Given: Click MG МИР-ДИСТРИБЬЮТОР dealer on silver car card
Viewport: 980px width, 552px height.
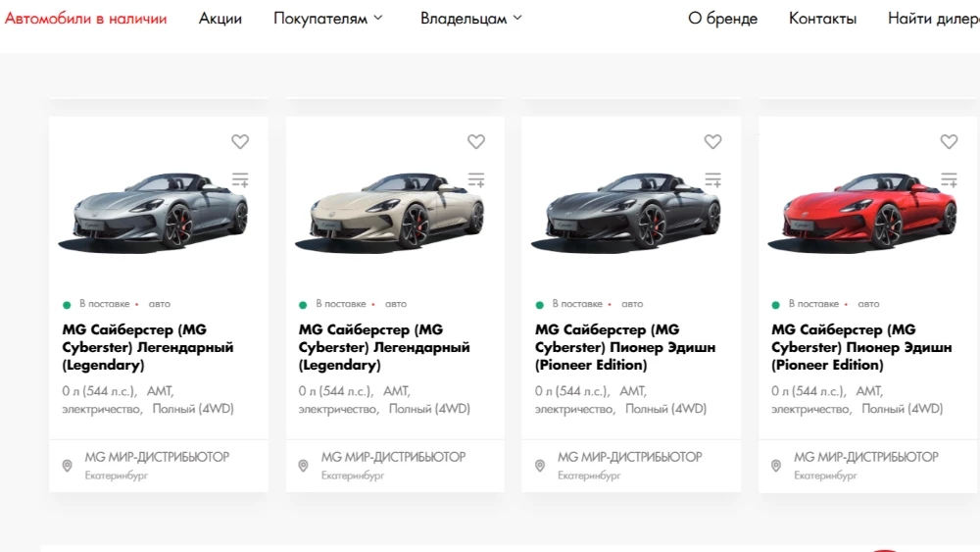Looking at the screenshot, I should [x=157, y=457].
